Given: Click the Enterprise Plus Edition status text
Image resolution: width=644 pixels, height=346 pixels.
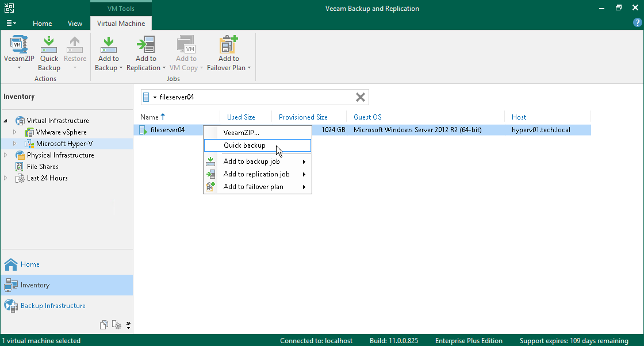Looking at the screenshot, I should (469, 341).
